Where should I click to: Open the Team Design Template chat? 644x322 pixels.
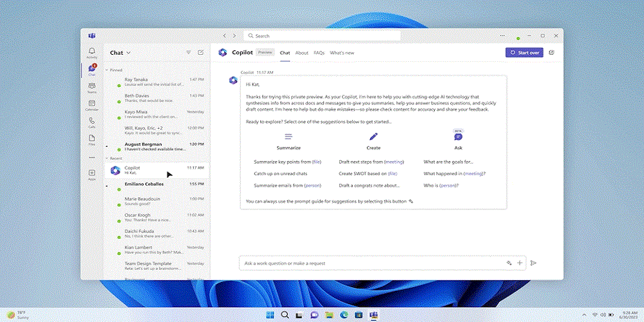point(157,266)
